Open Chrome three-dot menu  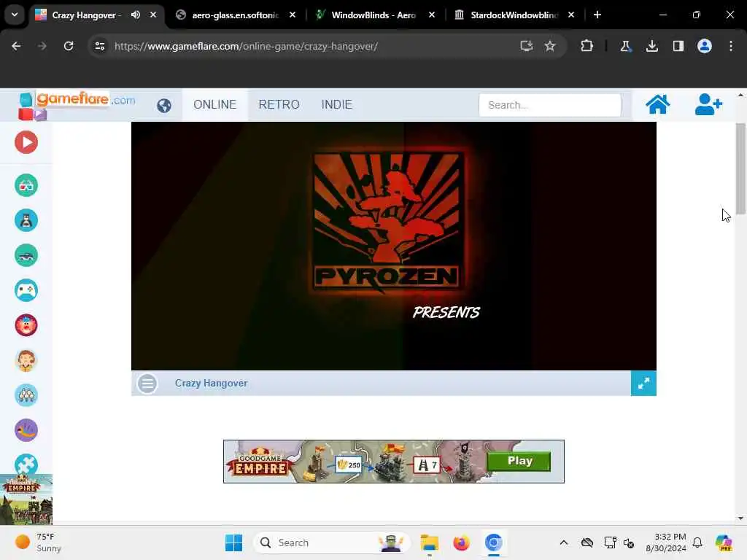point(731,46)
